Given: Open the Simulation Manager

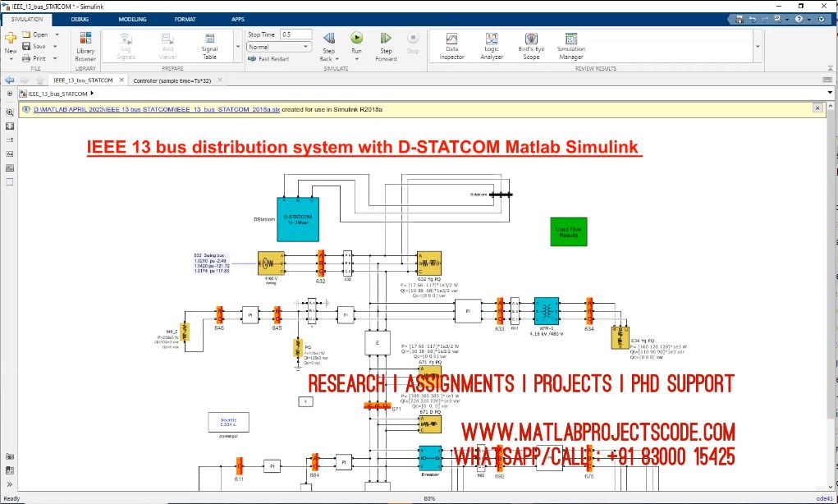Looking at the screenshot, I should [x=570, y=46].
